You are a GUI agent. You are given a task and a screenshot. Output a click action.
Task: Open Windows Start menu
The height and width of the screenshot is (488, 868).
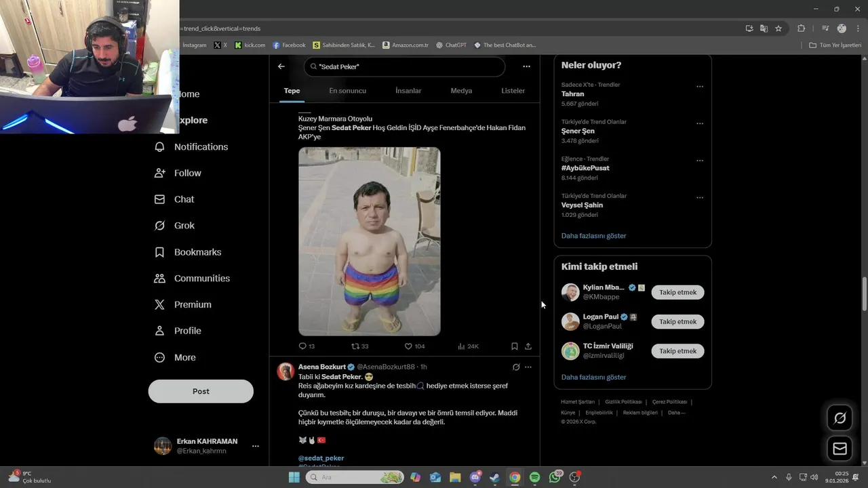tap(294, 477)
